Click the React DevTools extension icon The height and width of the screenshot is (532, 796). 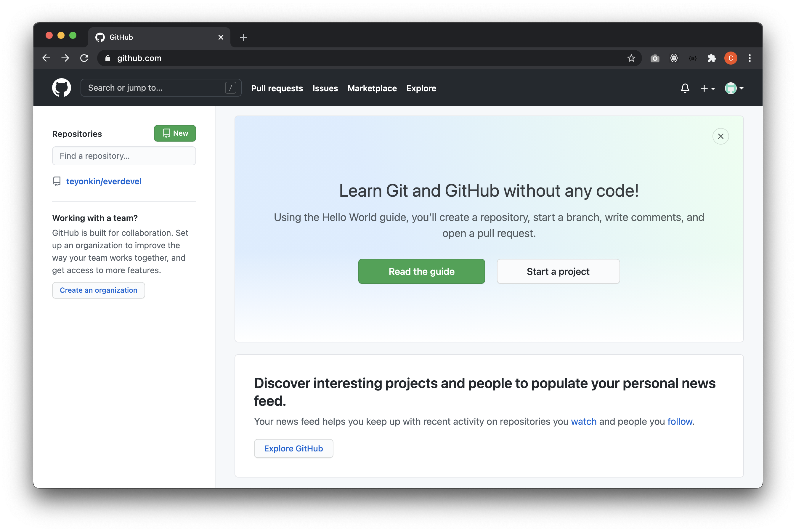(x=674, y=58)
